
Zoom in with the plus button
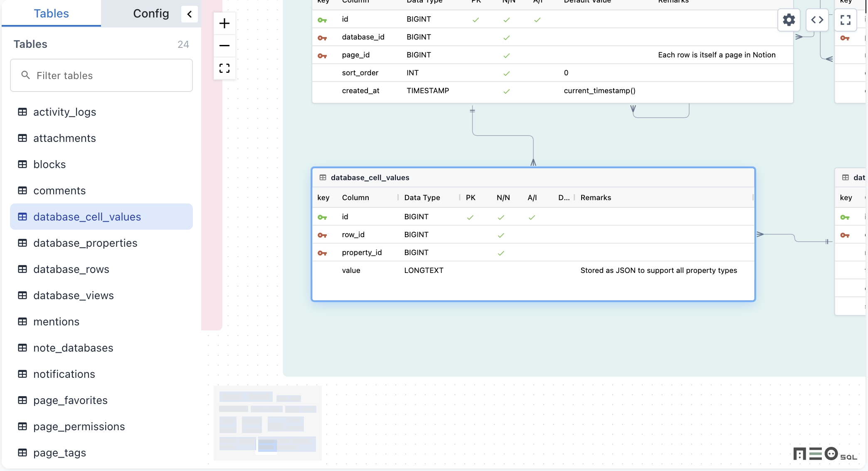(224, 23)
